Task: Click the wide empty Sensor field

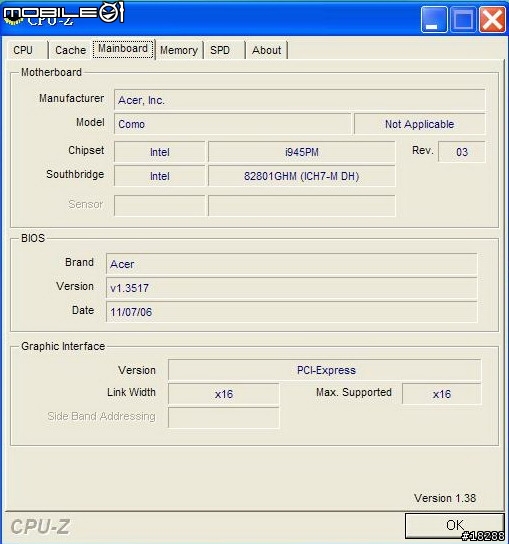Action: [302, 206]
